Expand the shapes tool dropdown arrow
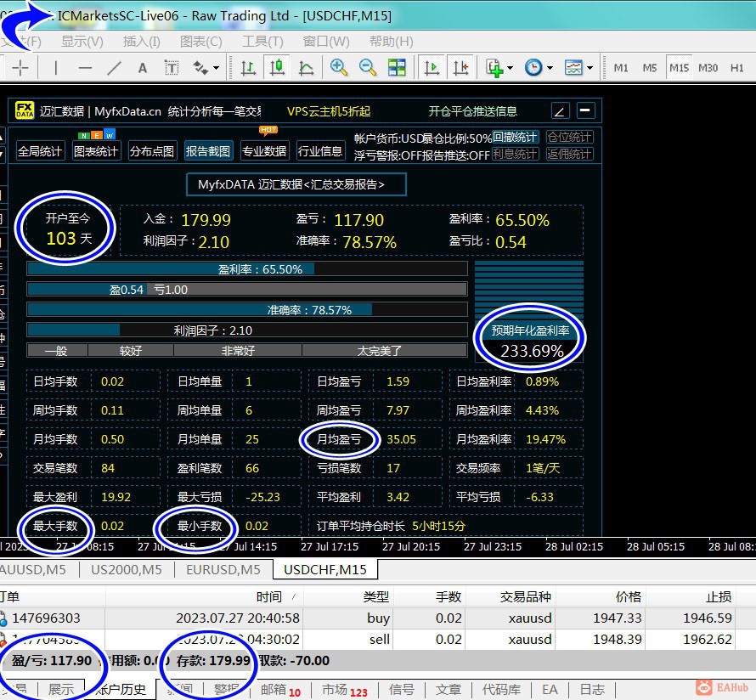This screenshot has height=700, width=756. click(216, 68)
